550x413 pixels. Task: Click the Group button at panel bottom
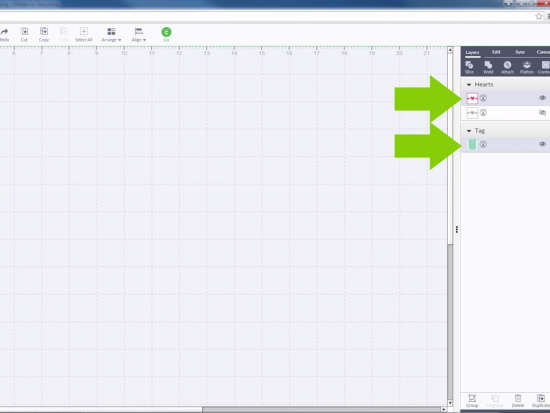472,401
